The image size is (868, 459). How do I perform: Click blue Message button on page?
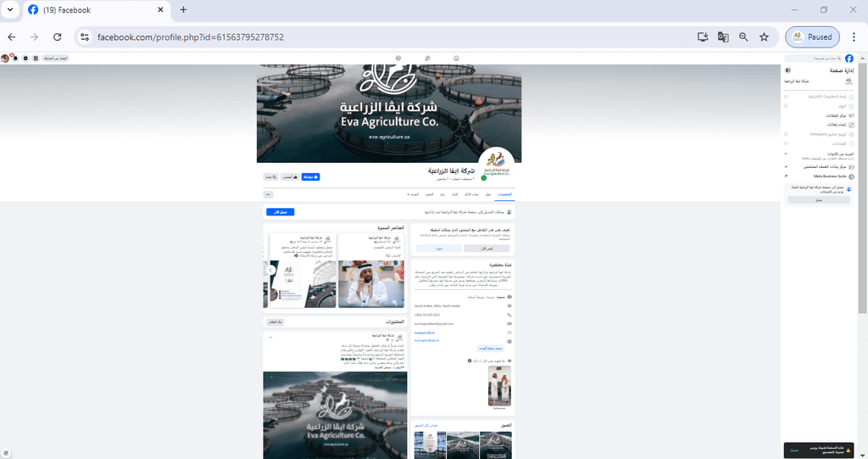pyautogui.click(x=310, y=176)
